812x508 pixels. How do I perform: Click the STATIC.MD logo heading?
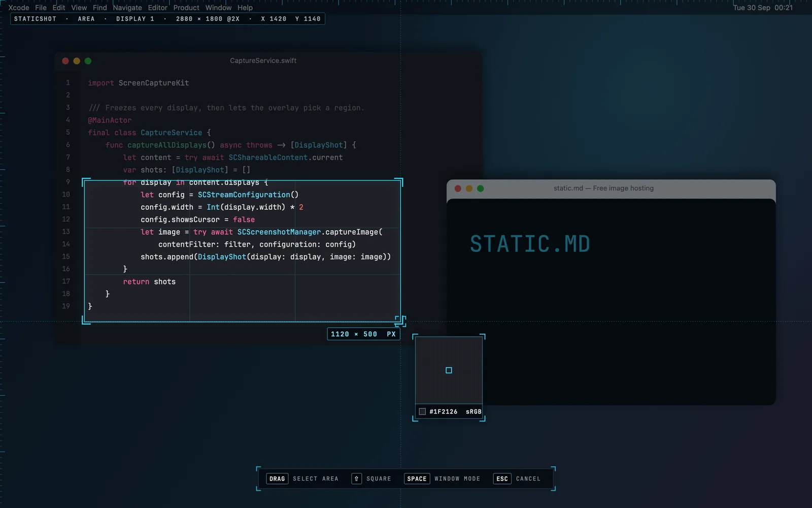tap(530, 244)
